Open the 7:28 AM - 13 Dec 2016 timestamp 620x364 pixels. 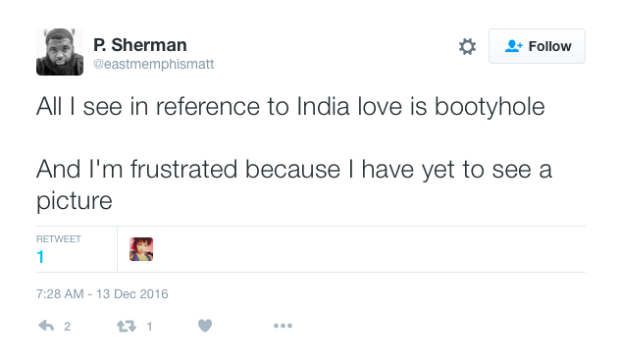point(102,294)
